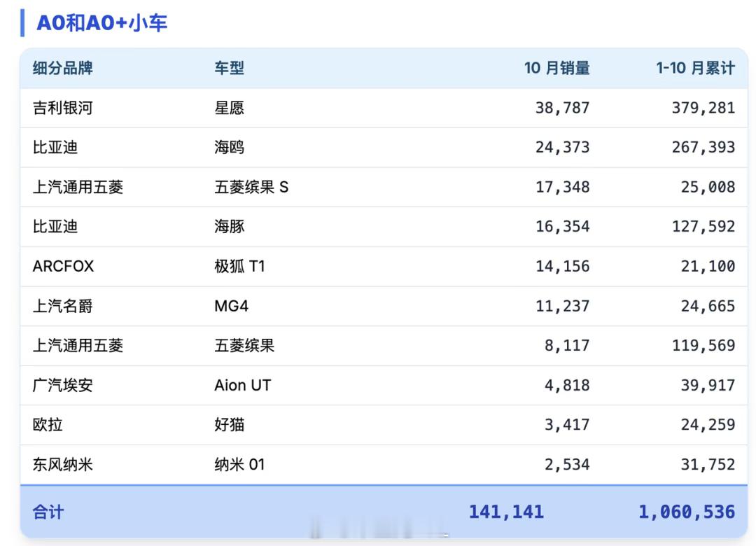This screenshot has width=756, height=546.
Task: Select the brand cell 'ARCFOX'
Action: (63, 266)
